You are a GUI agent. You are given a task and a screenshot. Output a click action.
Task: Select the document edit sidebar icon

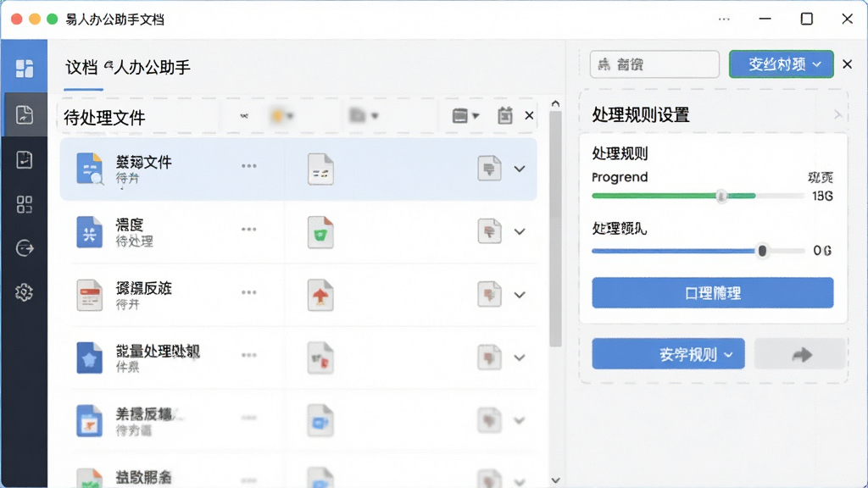pyautogui.click(x=24, y=114)
